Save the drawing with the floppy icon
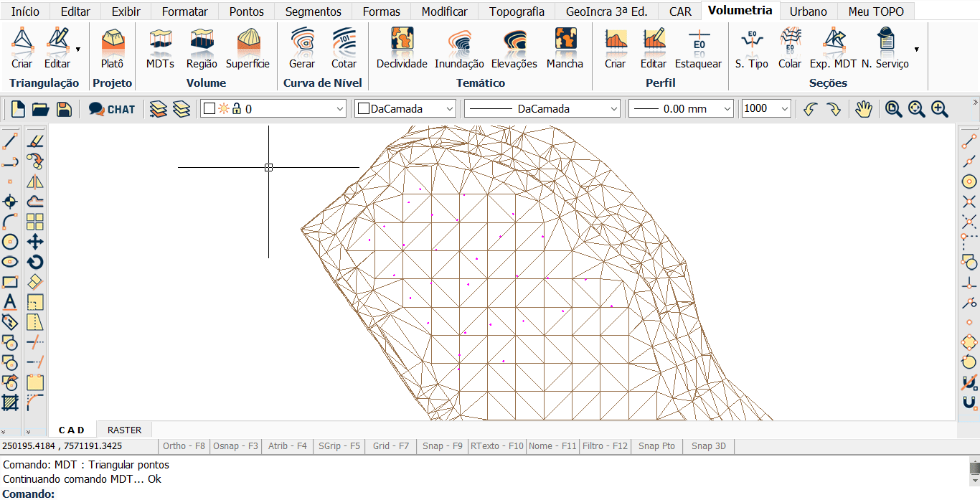 (x=64, y=109)
